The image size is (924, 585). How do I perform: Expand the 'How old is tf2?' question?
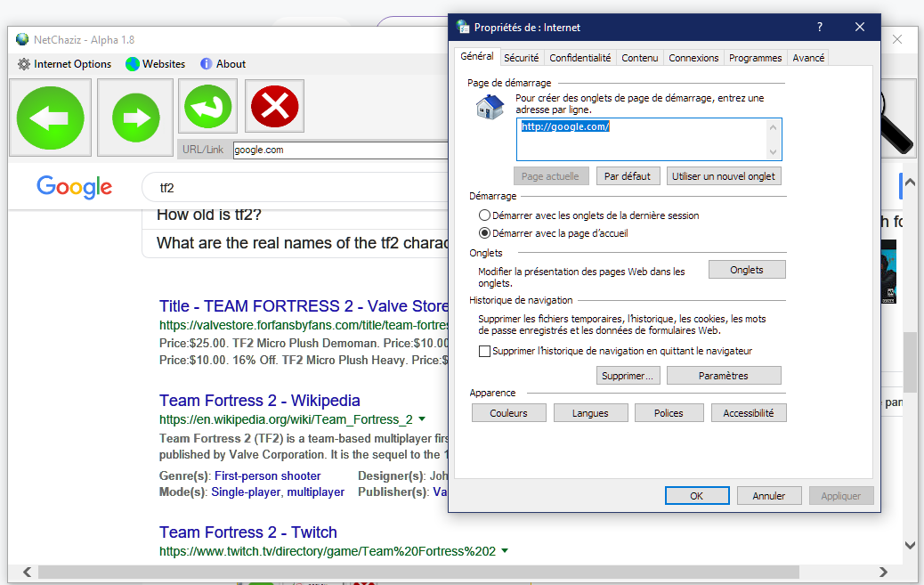295,215
